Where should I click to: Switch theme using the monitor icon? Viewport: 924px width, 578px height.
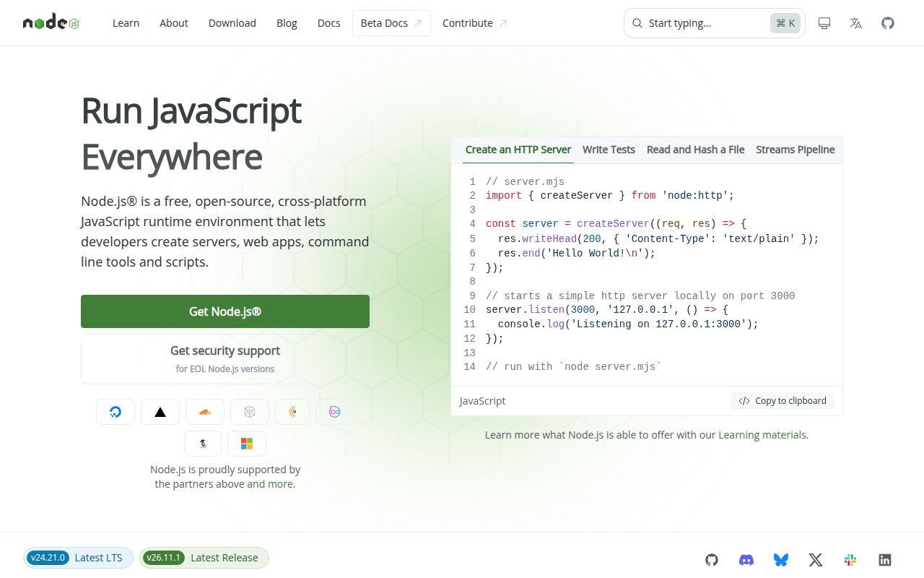(824, 23)
